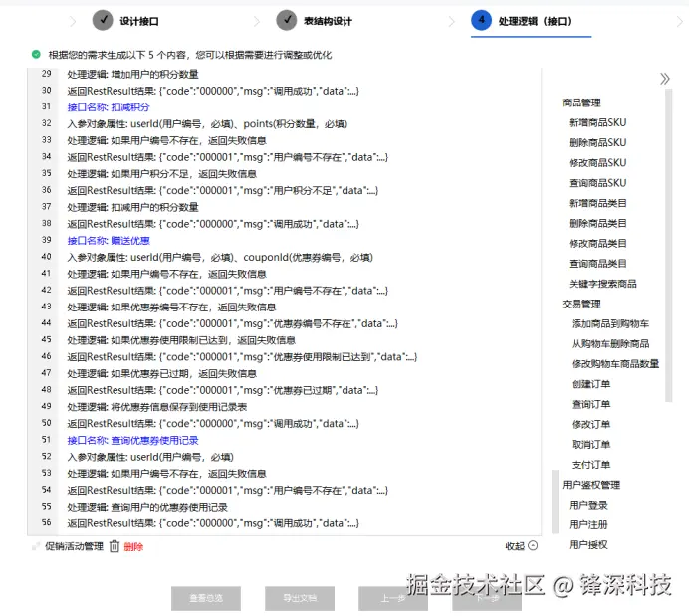Click the step 4 circle icon
The image size is (690, 616).
pyautogui.click(x=482, y=20)
